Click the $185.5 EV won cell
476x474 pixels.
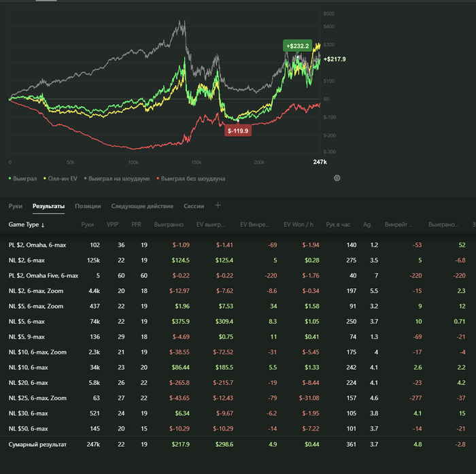tap(224, 367)
